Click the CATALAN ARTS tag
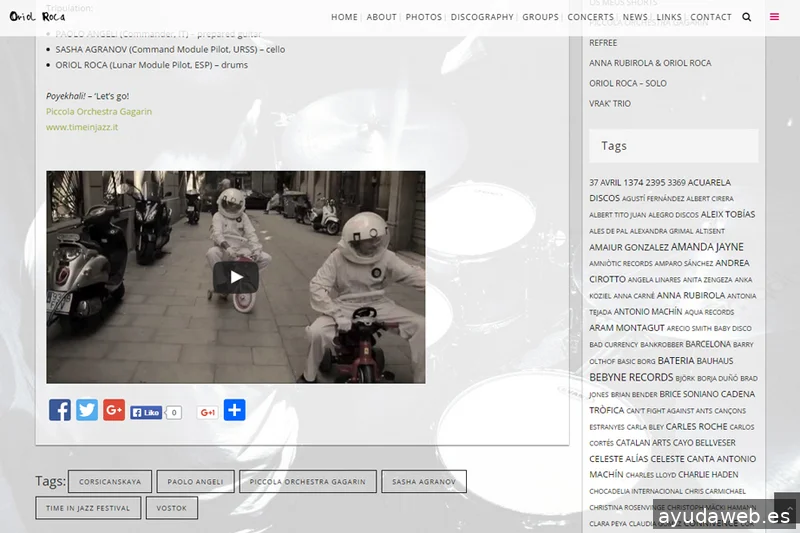Screen dimensions: 800x533 [642, 443]
